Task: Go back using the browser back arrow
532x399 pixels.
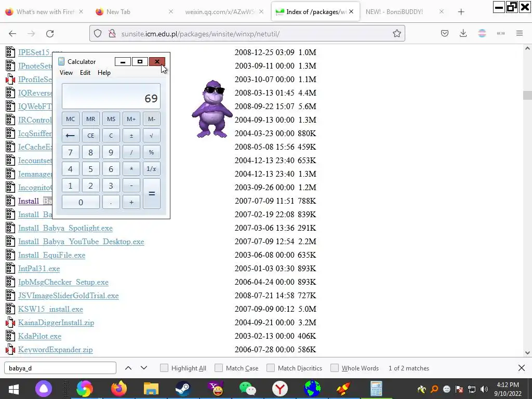Action: coord(12,34)
